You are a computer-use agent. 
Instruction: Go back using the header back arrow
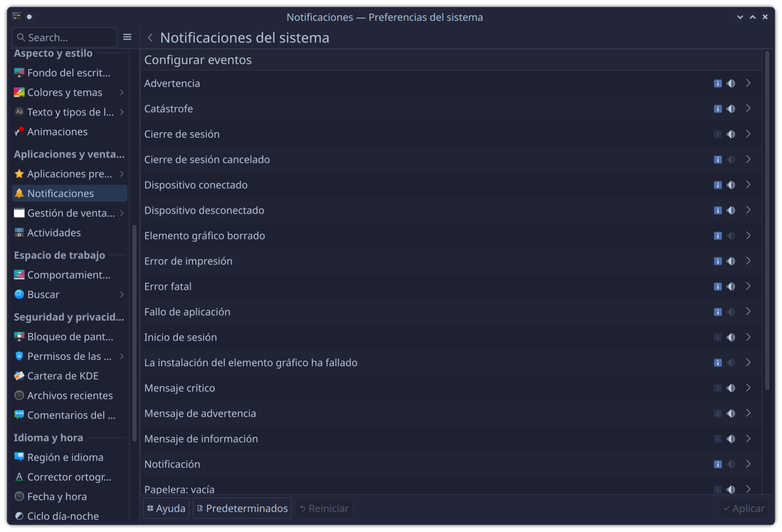point(150,38)
